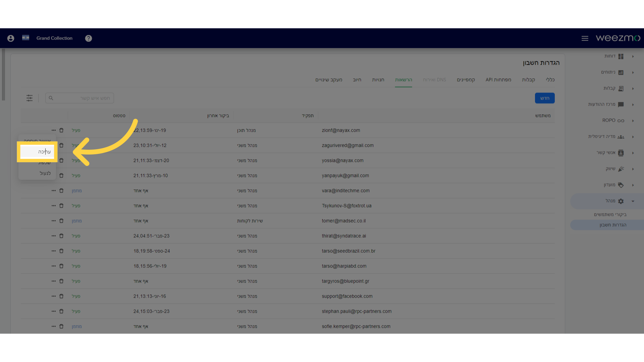Image resolution: width=644 pixels, height=362 pixels.
Task: Switch to the חיוב (Billing) tab
Action: tap(357, 79)
